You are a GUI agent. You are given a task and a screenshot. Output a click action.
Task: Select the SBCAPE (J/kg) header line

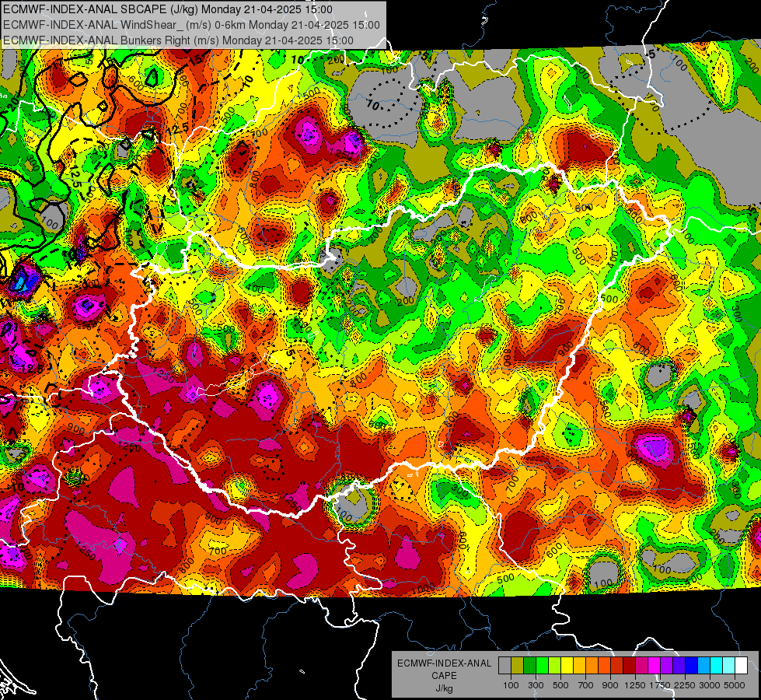click(x=168, y=9)
